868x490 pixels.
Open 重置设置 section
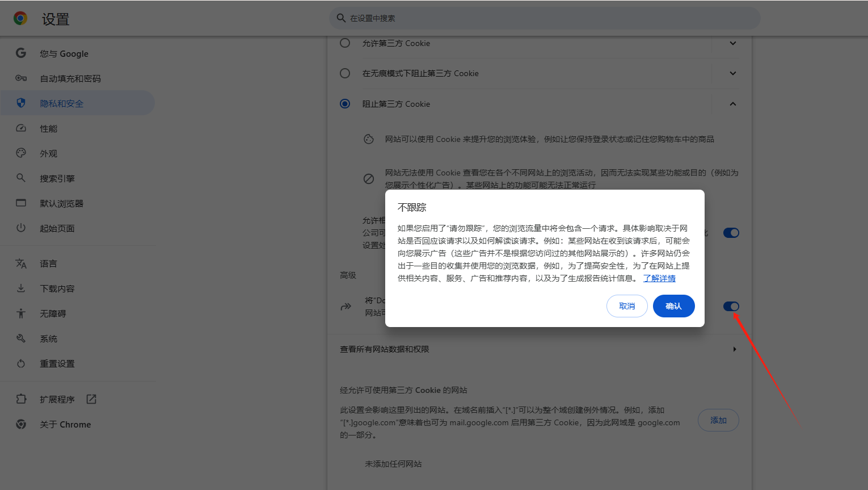click(x=78, y=363)
